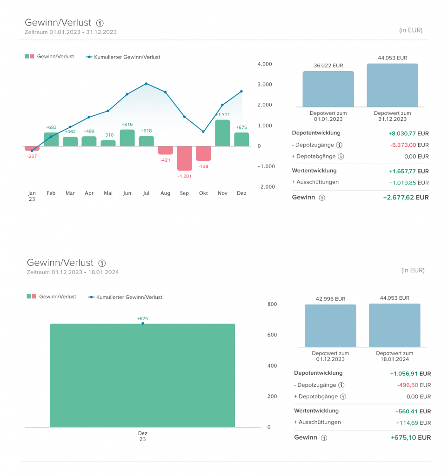Select the red September bar showing -1.201
Image resolution: width=448 pixels, height=476 pixels.
[x=184, y=159]
